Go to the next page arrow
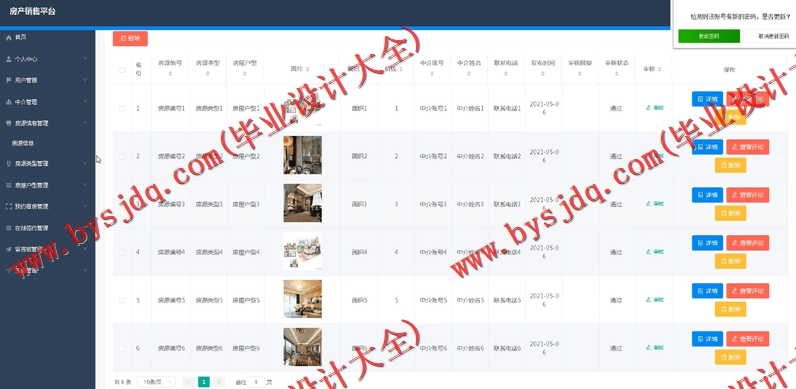 [x=219, y=382]
